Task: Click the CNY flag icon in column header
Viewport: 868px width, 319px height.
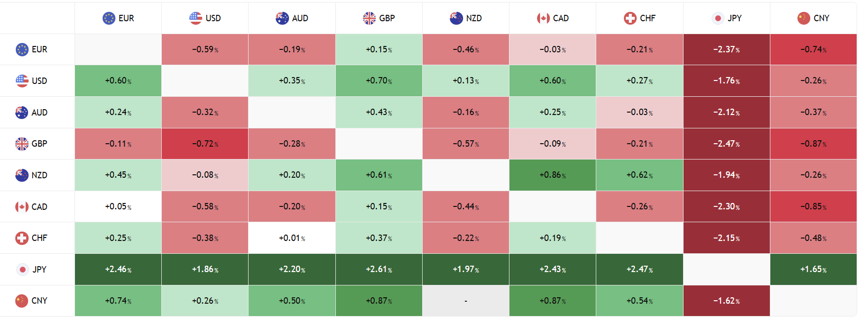Action: click(804, 18)
